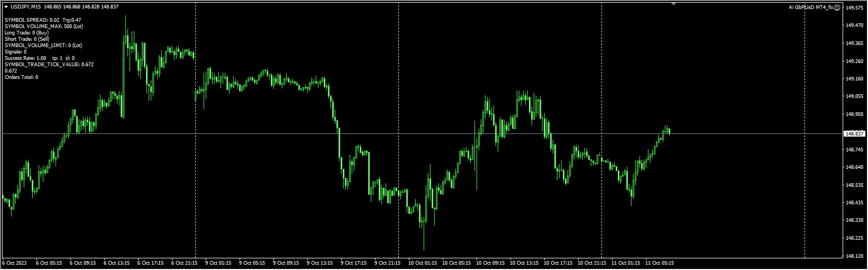Click the '6 Oct 05:15' time axis label
The width and height of the screenshot is (868, 270).
[49, 263]
